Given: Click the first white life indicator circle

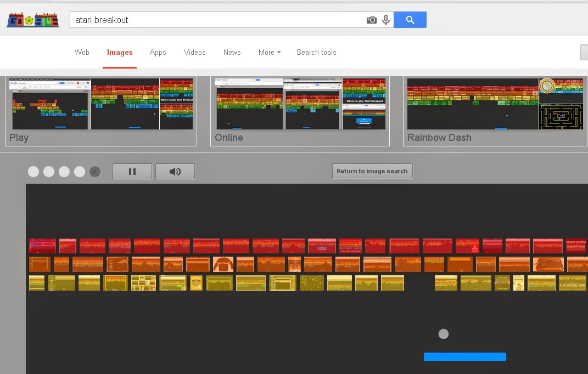Looking at the screenshot, I should [33, 172].
